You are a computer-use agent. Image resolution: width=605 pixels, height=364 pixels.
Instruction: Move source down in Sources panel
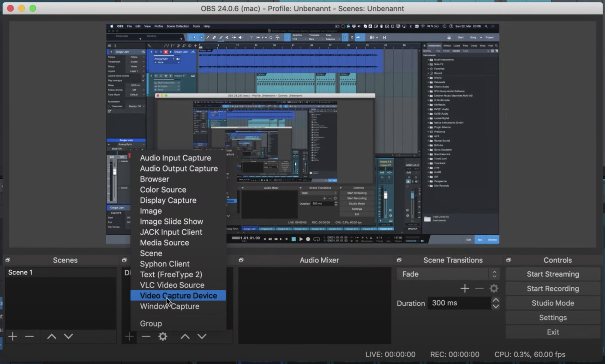202,336
